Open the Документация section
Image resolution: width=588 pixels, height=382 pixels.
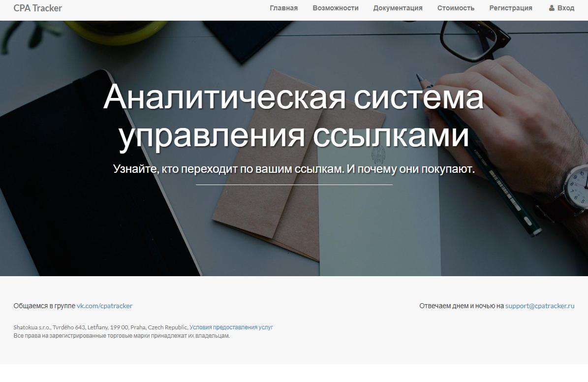coord(398,8)
